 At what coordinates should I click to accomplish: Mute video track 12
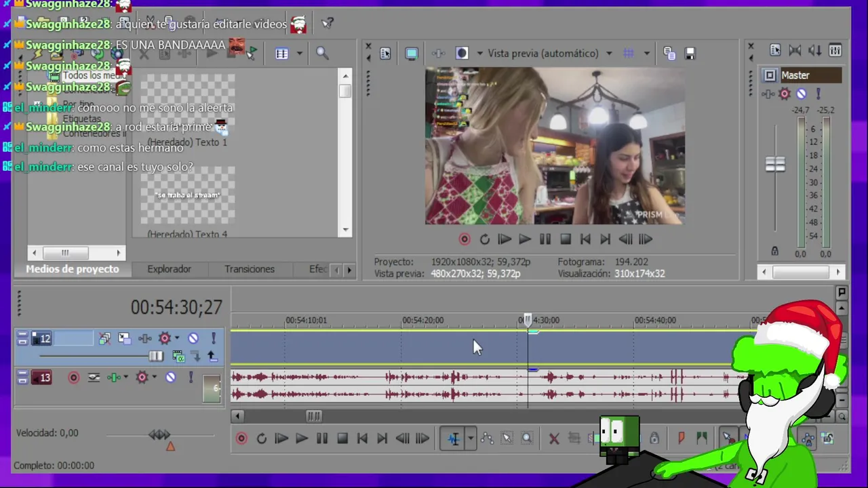coord(193,338)
